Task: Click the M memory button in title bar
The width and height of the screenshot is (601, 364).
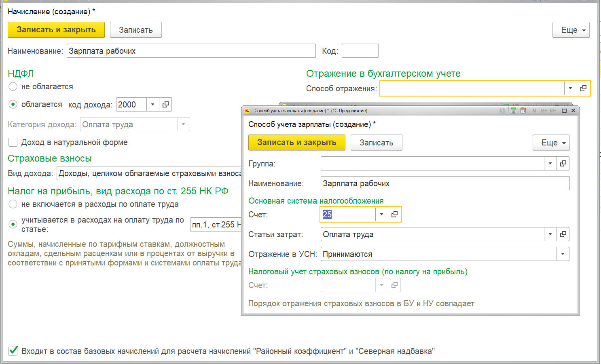Action: [x=534, y=111]
